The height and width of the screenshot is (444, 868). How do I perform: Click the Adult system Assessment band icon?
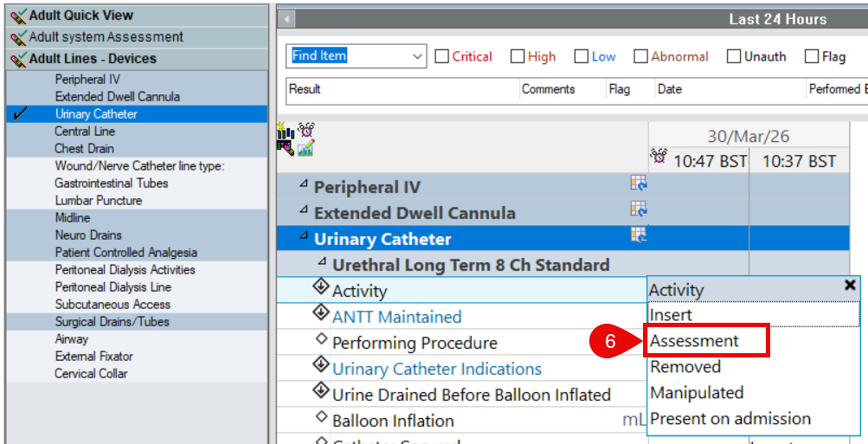pos(18,37)
